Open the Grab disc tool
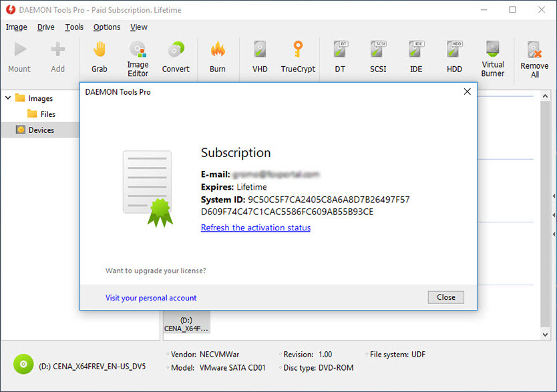Screen dimensions: 557x392 pyautogui.click(x=100, y=57)
